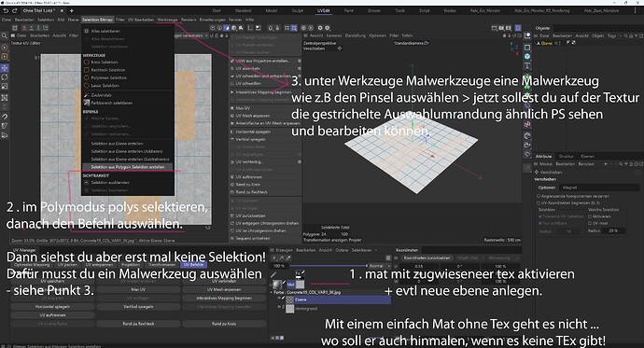
Task: Open the UV Befehle tab in UV Manager
Action: point(193,265)
